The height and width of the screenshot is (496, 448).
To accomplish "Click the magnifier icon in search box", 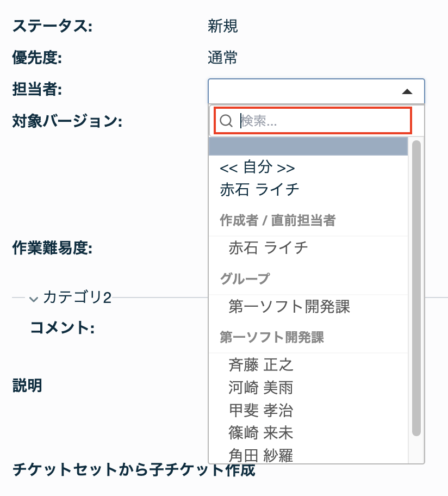I will coord(226,121).
